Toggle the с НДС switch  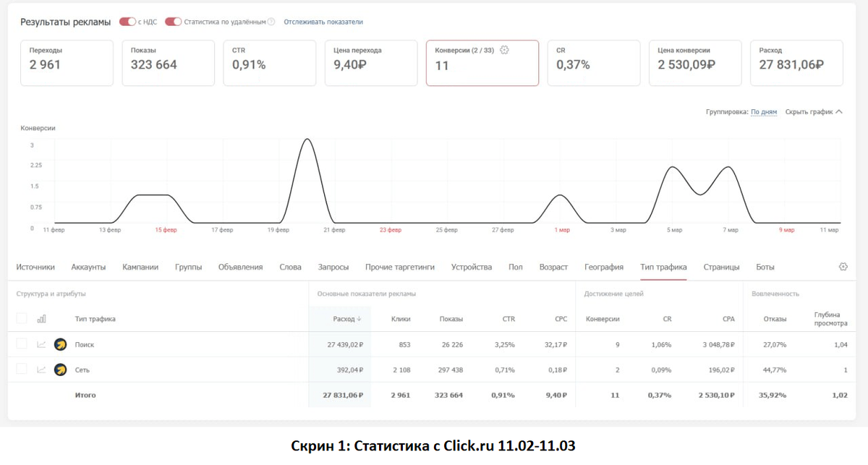128,22
